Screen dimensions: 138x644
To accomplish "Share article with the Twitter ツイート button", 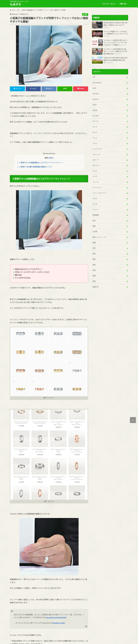I will pos(17,89).
